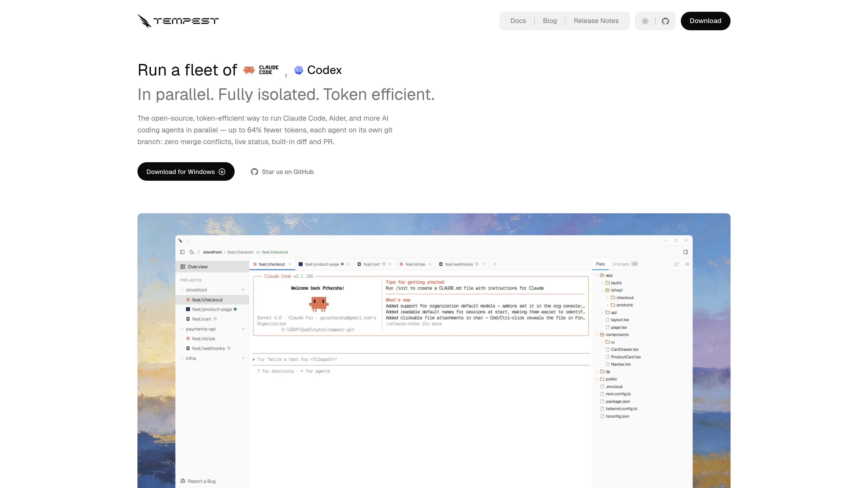Switch to the Changes tab
This screenshot has height=488, width=868.
coord(625,264)
